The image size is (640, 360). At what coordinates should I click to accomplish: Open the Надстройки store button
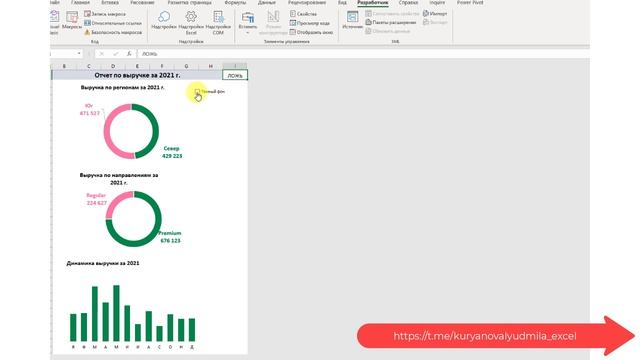pyautogui.click(x=164, y=20)
